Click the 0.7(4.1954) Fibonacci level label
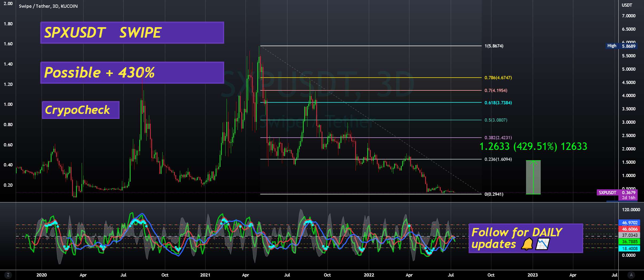Viewport: 644px width, 280px height. 496,90
